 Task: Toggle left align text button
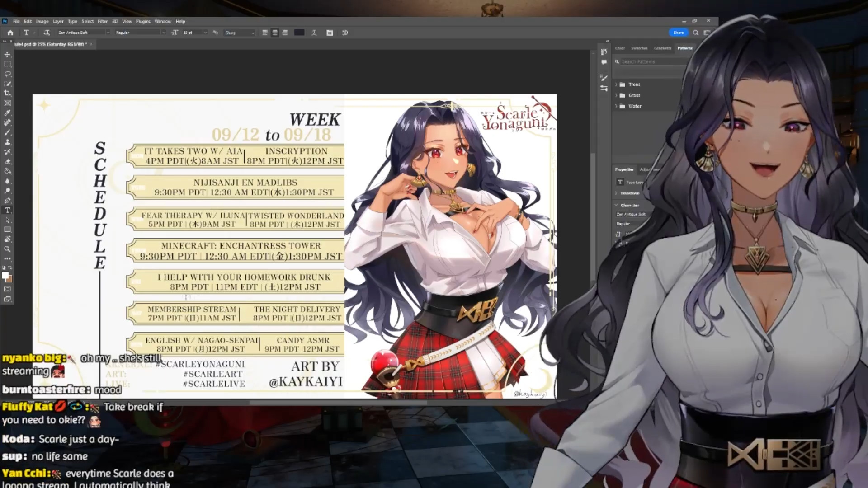pos(265,33)
